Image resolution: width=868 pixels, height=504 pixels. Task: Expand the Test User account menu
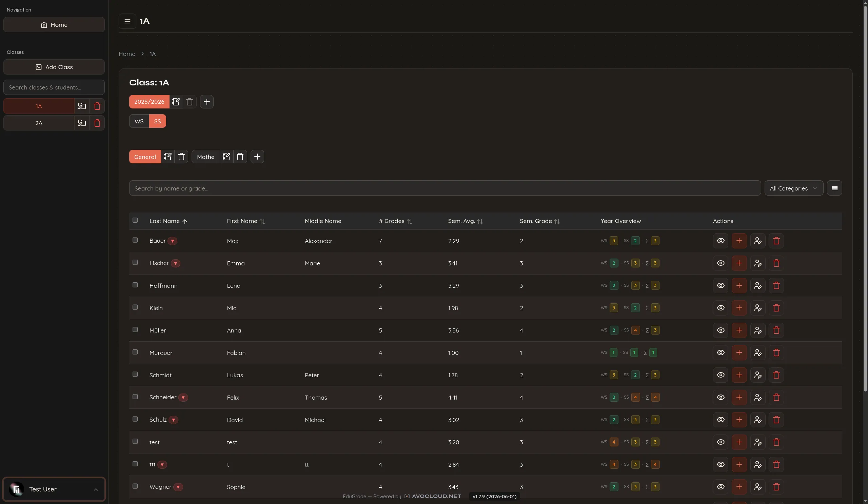tap(54, 489)
